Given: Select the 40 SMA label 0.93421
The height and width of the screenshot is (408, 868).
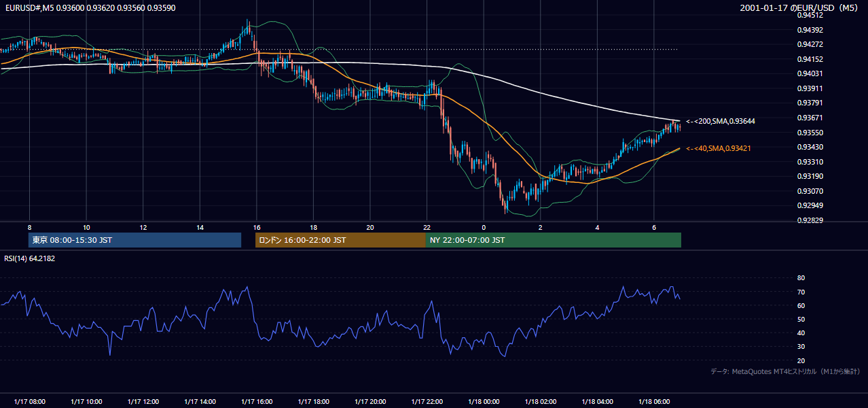Looking at the screenshot, I should [719, 148].
